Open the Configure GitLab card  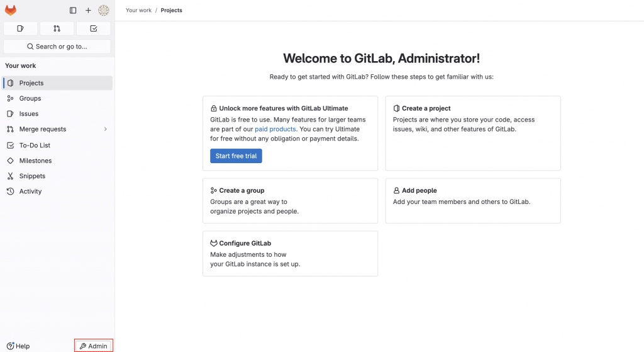tap(290, 253)
